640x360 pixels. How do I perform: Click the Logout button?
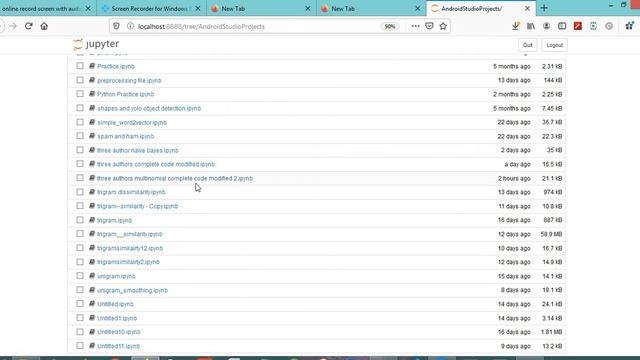[x=554, y=45]
